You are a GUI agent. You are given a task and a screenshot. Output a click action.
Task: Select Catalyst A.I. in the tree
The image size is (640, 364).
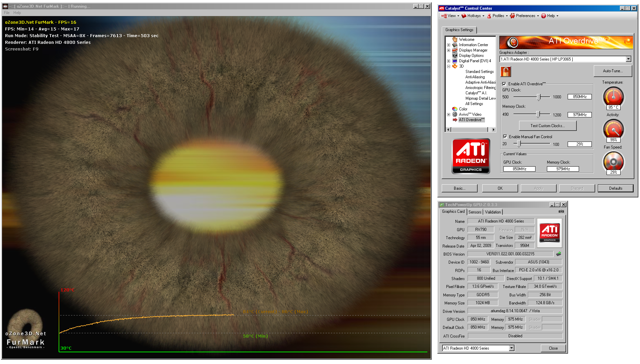click(x=476, y=93)
